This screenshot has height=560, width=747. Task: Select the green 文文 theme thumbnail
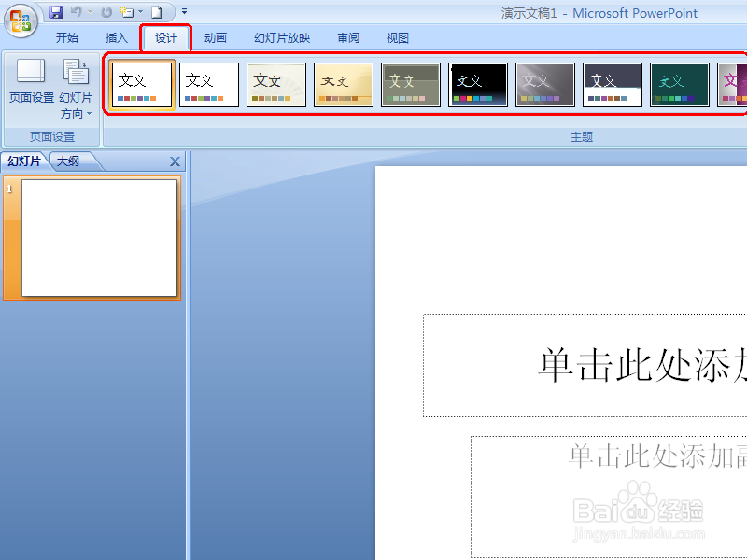(679, 84)
